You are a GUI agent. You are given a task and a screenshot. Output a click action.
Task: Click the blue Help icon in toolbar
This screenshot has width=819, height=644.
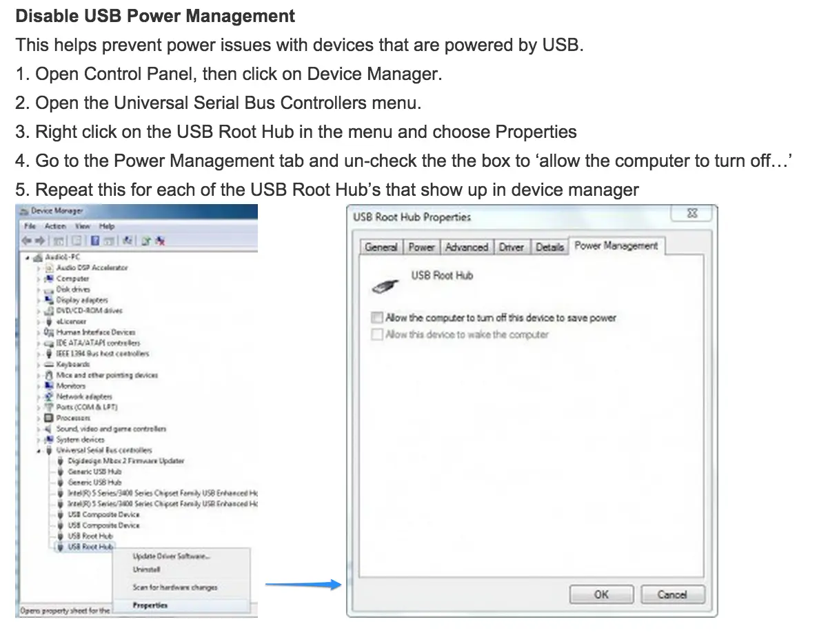click(96, 241)
